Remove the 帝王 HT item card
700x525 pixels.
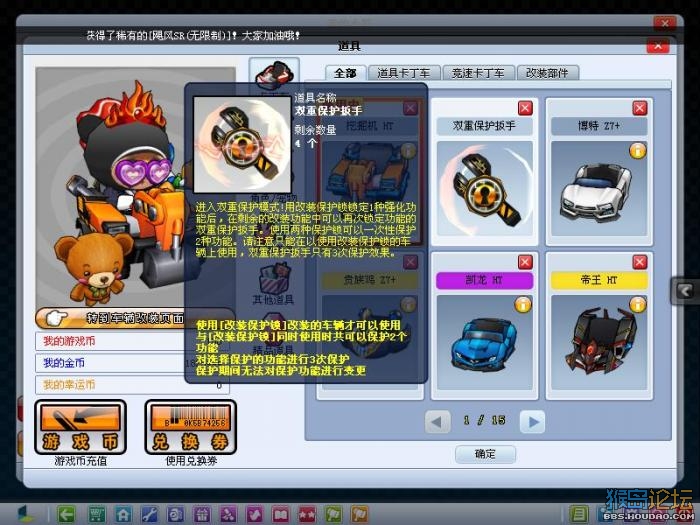(x=640, y=262)
